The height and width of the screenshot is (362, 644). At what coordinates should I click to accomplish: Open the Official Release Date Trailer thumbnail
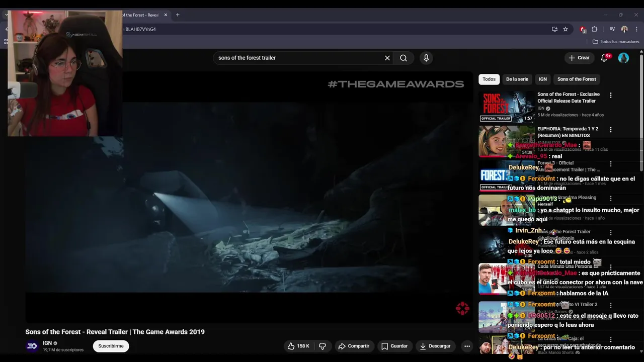(x=507, y=107)
